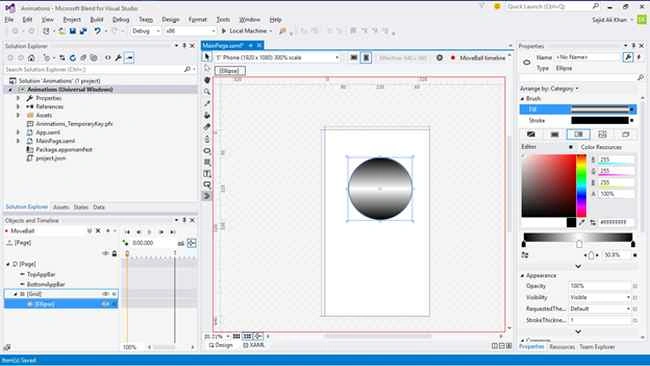Select the Paint Bucket tool
Viewport: 650px width, 366px height.
coord(207,115)
